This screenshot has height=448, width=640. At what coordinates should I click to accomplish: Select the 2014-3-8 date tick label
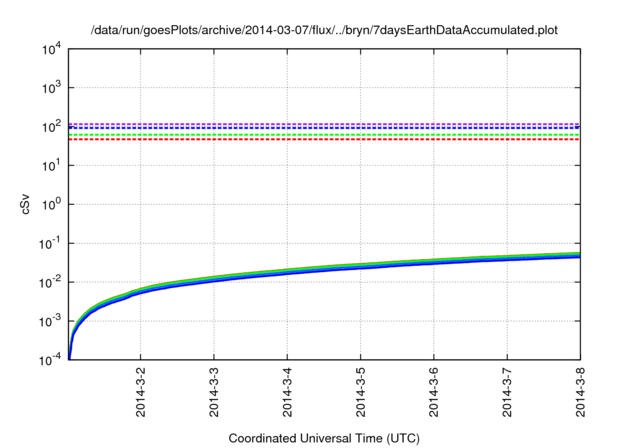pos(580,393)
